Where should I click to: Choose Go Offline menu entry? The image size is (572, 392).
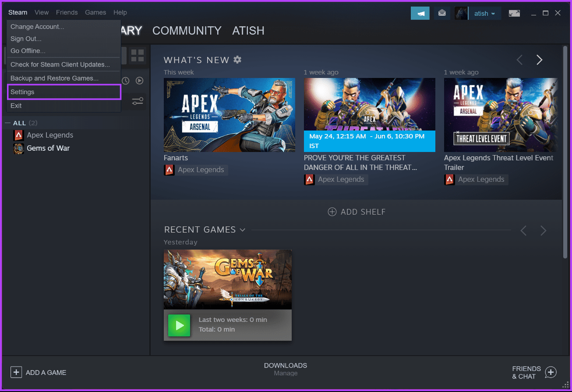pyautogui.click(x=64, y=51)
